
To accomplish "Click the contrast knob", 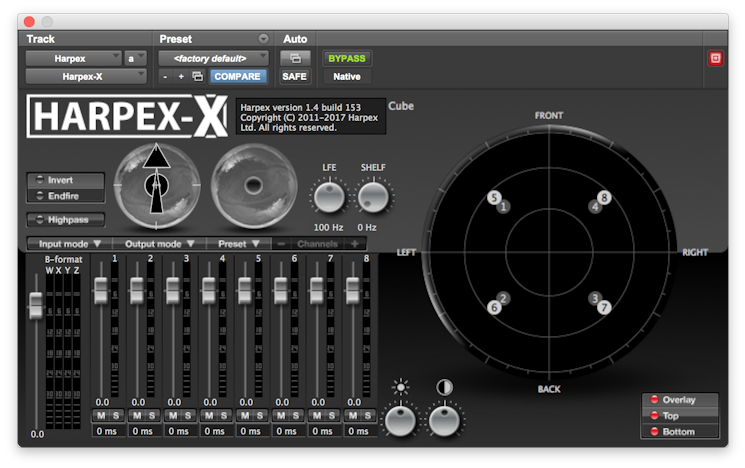I will [444, 421].
